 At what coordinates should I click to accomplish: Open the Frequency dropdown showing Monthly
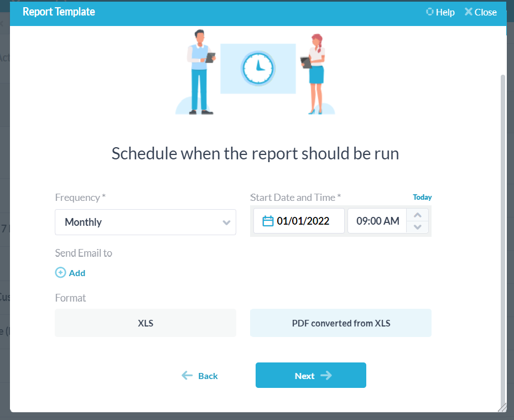tap(145, 222)
